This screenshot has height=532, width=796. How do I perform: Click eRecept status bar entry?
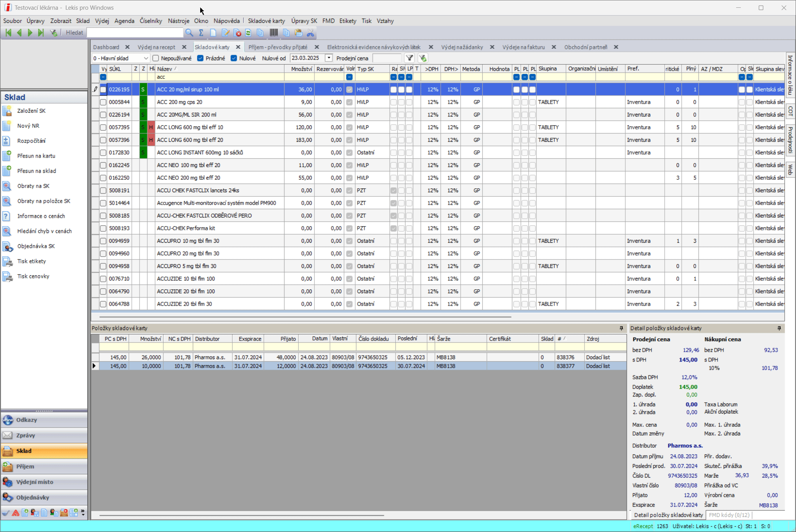[x=643, y=526]
